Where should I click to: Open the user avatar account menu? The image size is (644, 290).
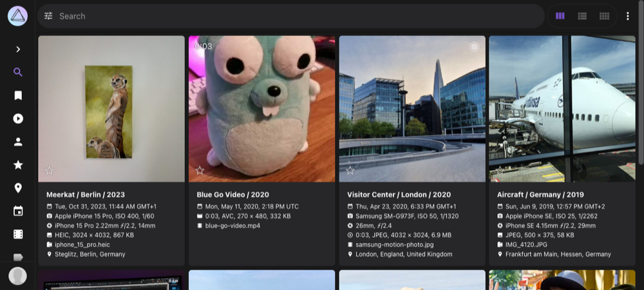point(17,276)
